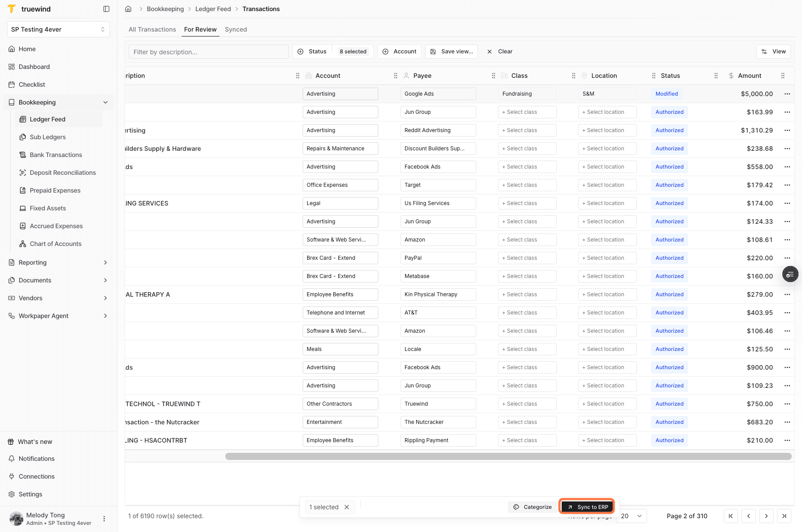Viewport: 802px width, 532px height.
Task: Grab the Status column drag handle
Action: 716,76
